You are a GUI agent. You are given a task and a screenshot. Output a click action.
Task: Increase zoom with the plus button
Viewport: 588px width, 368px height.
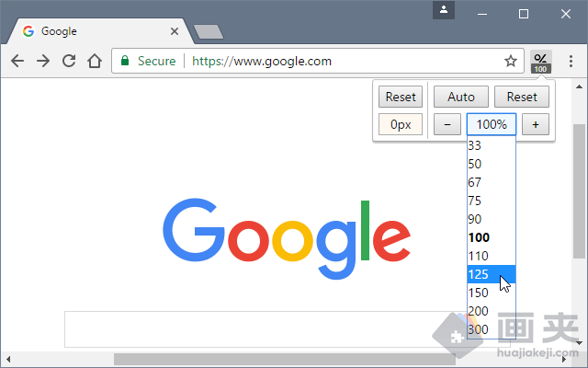536,124
